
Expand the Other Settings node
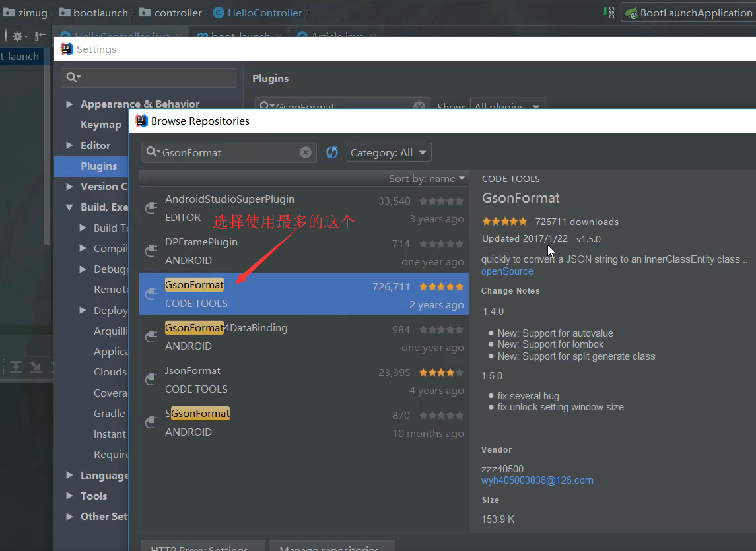tap(69, 516)
